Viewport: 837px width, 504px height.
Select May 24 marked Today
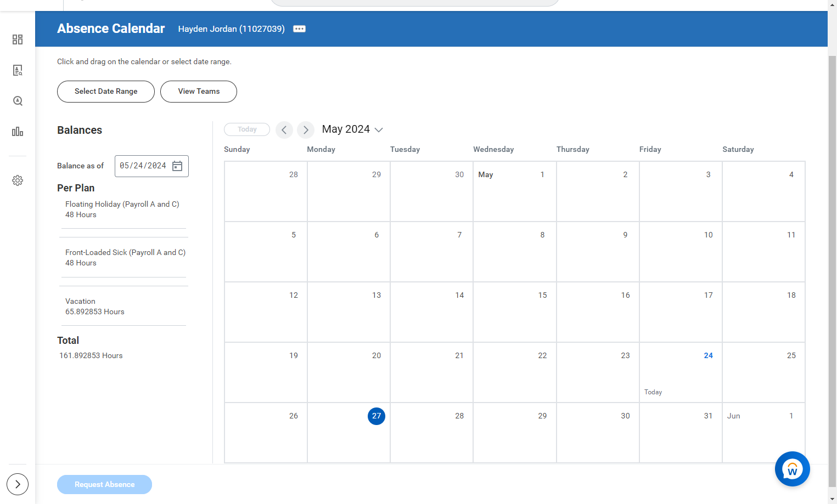[x=681, y=372]
